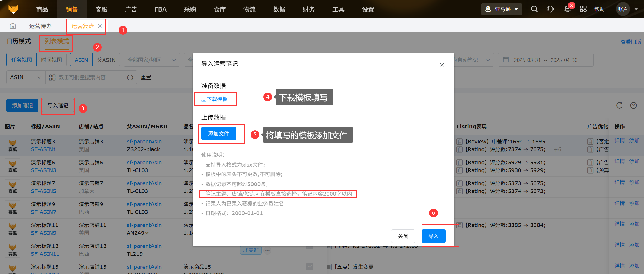
Task: Go to the home icon tab
Action: click(x=13, y=26)
